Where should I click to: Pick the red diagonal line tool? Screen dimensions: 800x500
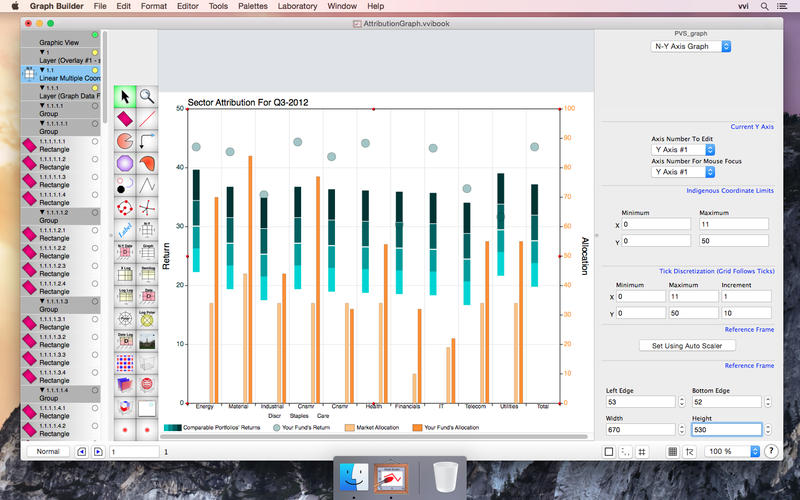coord(147,119)
